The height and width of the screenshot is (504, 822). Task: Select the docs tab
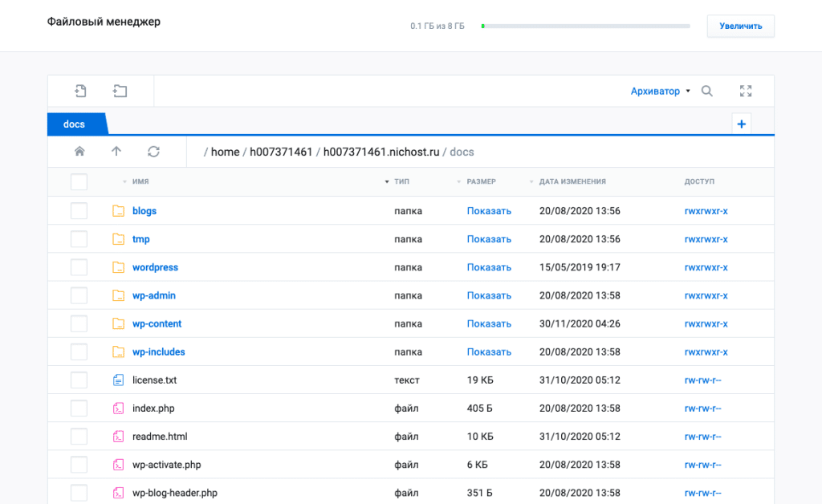click(x=76, y=124)
